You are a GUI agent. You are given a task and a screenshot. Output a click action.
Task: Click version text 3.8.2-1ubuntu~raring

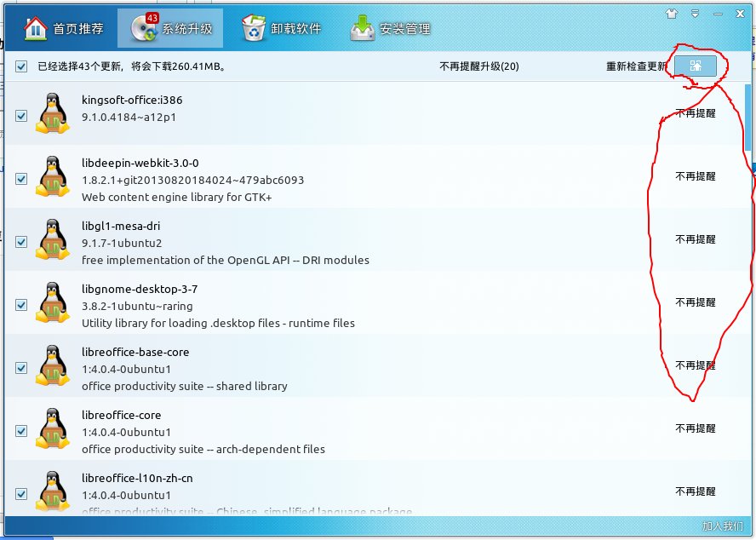[x=137, y=307]
